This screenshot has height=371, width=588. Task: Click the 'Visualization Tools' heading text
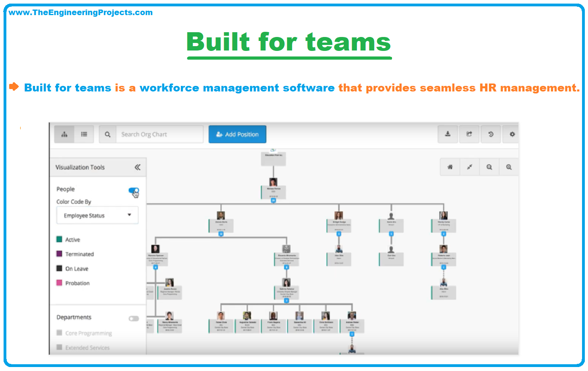[x=80, y=167]
